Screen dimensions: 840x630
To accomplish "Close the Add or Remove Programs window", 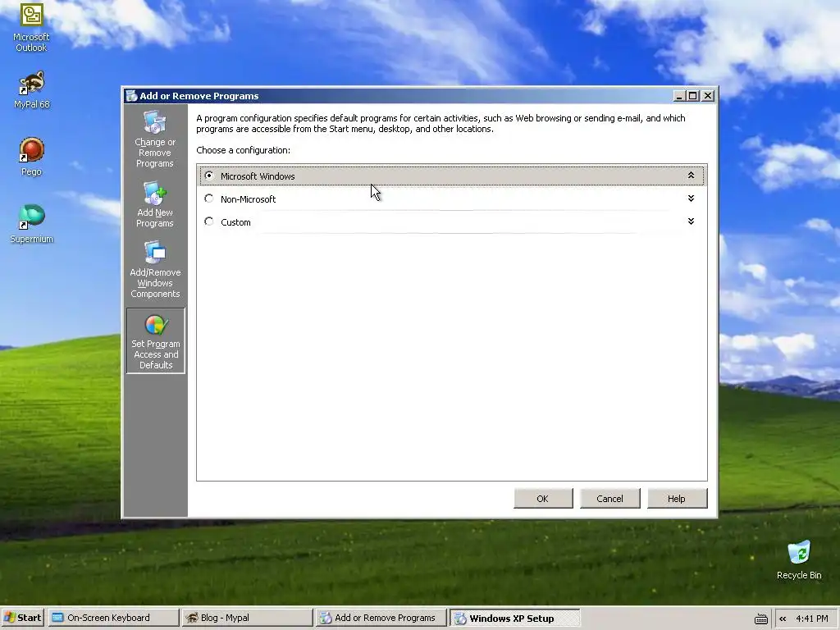I will tap(708, 96).
